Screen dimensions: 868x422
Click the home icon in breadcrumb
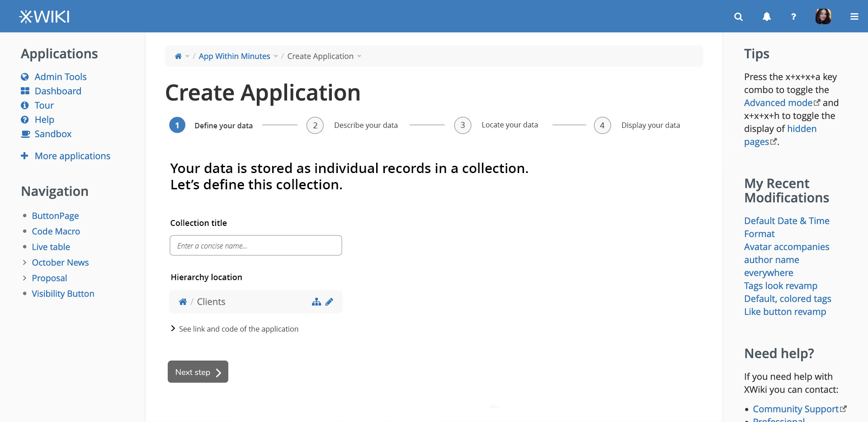click(178, 56)
